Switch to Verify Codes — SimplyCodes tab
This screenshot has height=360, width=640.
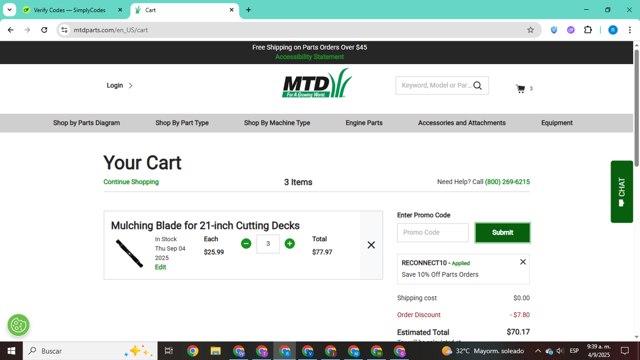(69, 10)
